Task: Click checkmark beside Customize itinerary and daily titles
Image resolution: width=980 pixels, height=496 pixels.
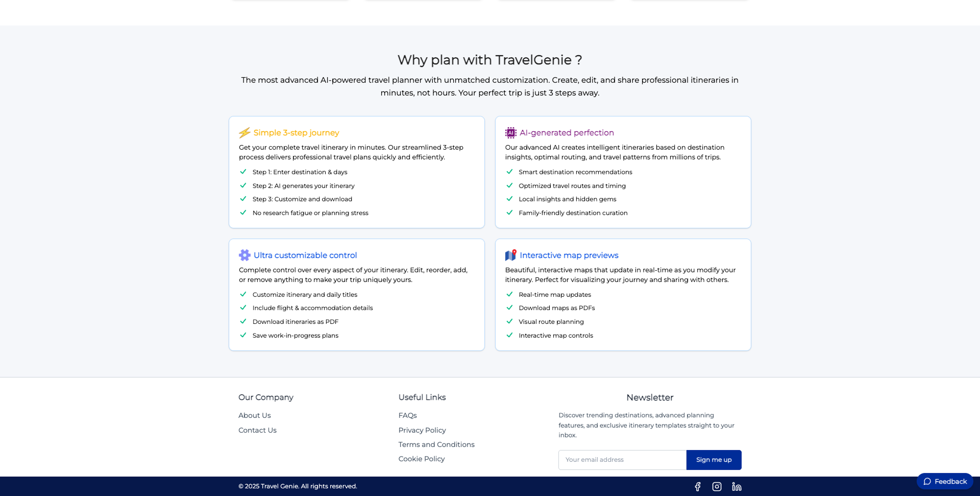Action: coord(243,294)
